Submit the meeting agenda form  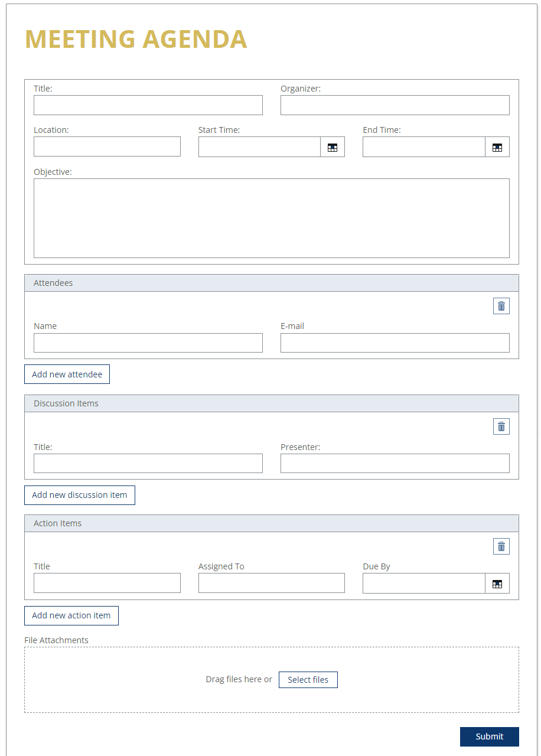pyautogui.click(x=490, y=737)
